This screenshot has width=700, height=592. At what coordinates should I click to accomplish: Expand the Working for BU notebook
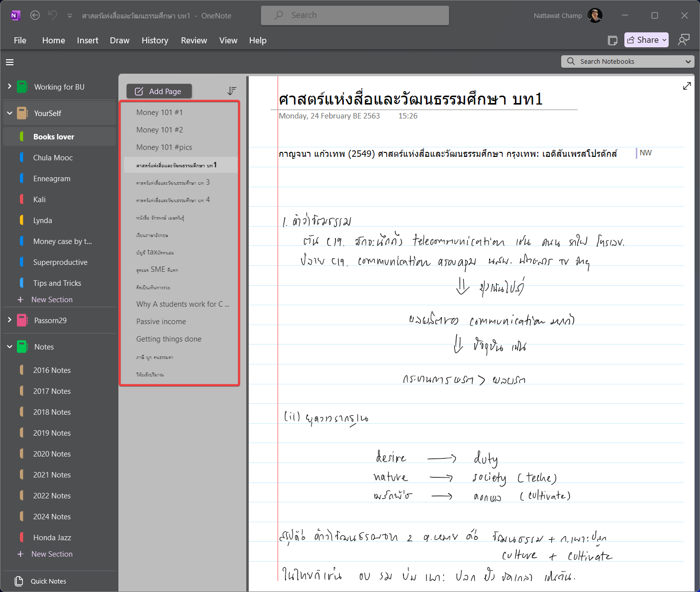point(9,86)
